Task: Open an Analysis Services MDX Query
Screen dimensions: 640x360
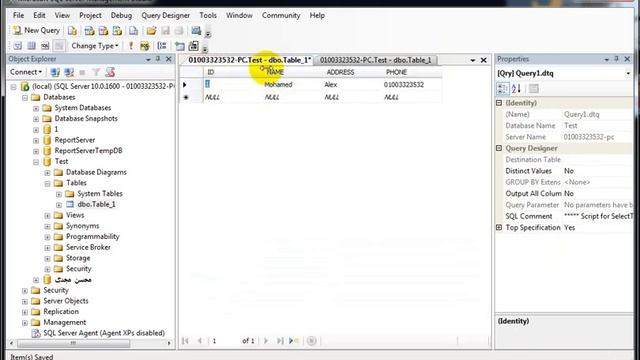Action: pos(89,31)
